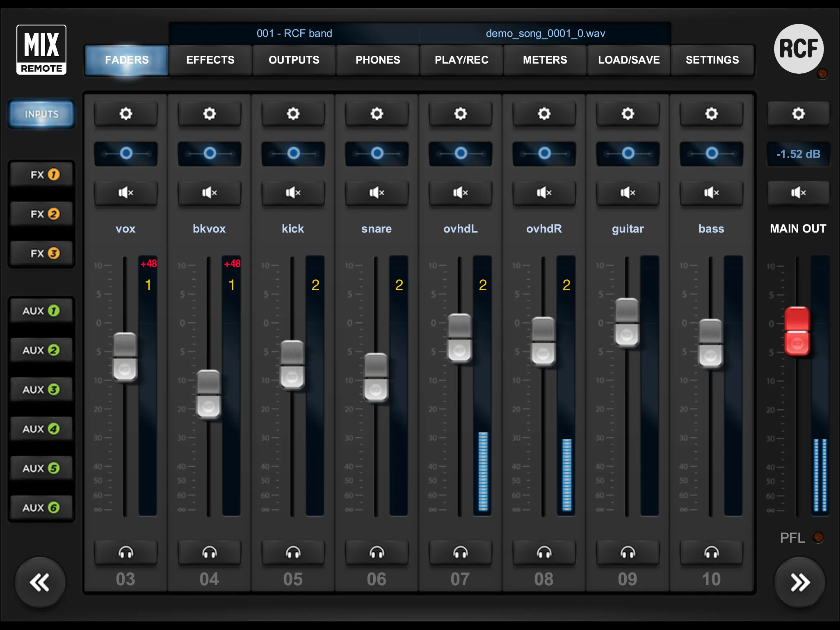
Task: Click the settings gear icon on vox channel
Action: click(126, 113)
